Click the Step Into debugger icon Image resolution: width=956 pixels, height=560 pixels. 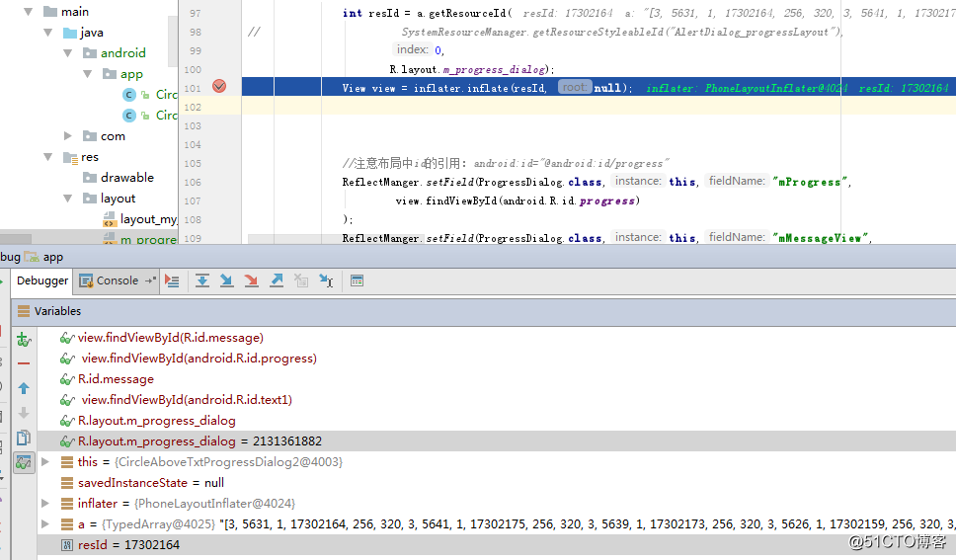coord(227,280)
